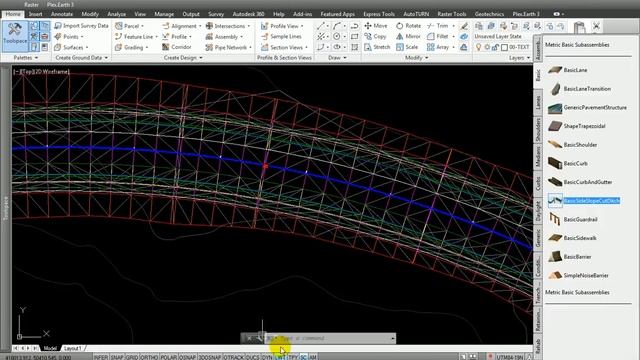This screenshot has height=360, width=640.
Task: Open the UTM84-19N coordinate system indicator
Action: (510, 357)
